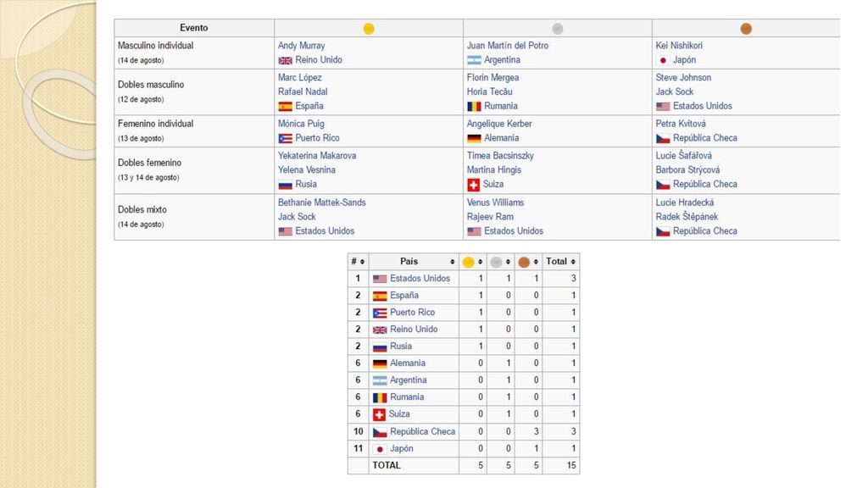Screen dimensions: 868x488
Task: Click the Rumania flag in events table
Action: pos(474,106)
